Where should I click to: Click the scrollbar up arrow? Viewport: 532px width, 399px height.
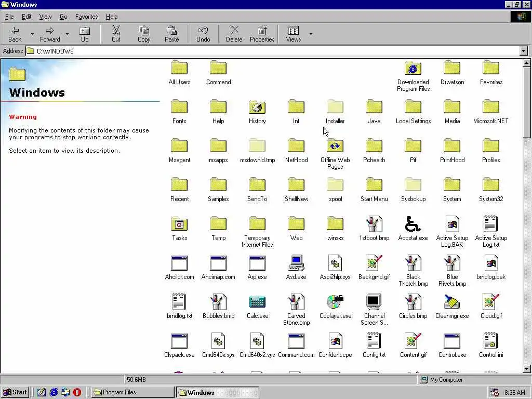point(526,63)
